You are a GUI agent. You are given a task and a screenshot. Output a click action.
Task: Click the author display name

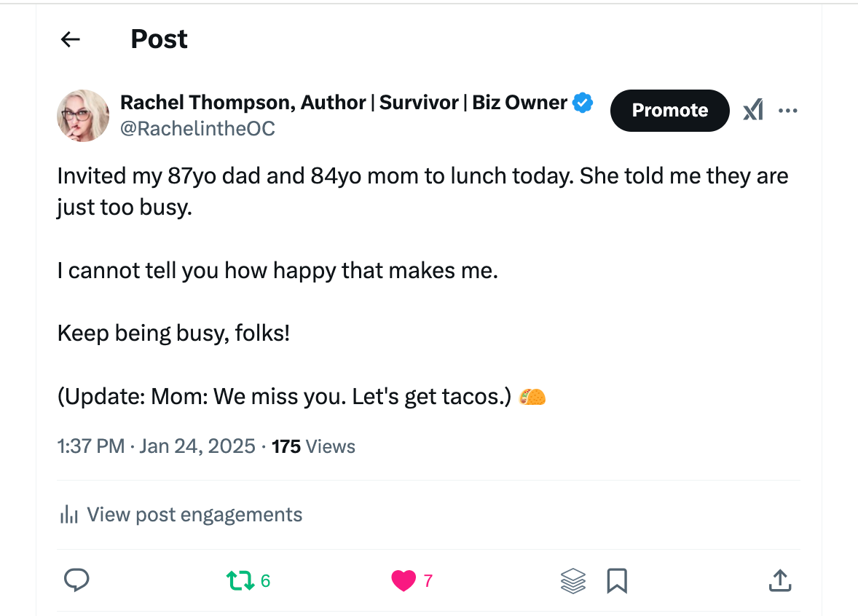(x=344, y=102)
